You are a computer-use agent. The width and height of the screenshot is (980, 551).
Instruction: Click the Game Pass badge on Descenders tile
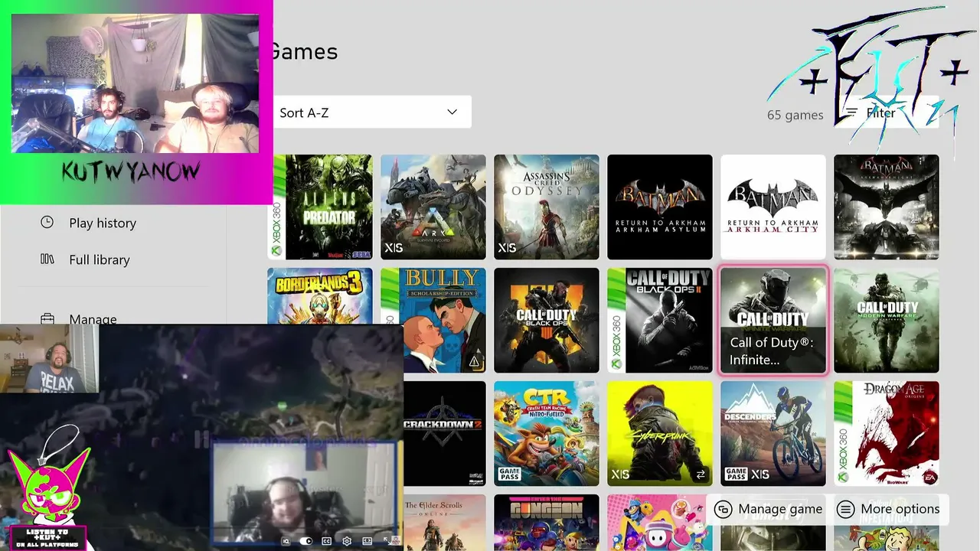point(736,474)
